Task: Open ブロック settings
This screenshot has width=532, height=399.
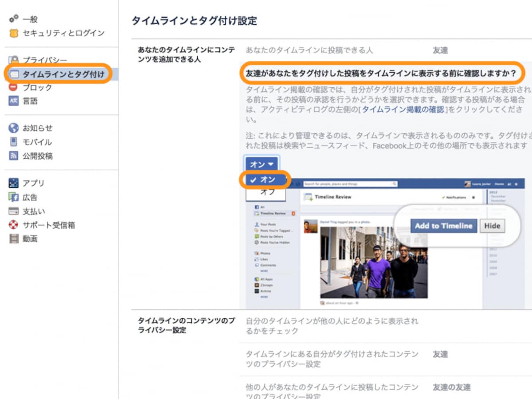Action: pyautogui.click(x=38, y=87)
